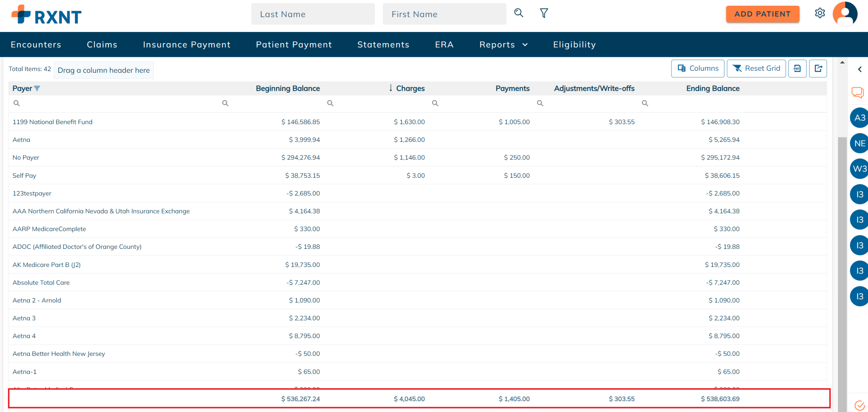
Task: Open the settings gear icon
Action: point(820,13)
